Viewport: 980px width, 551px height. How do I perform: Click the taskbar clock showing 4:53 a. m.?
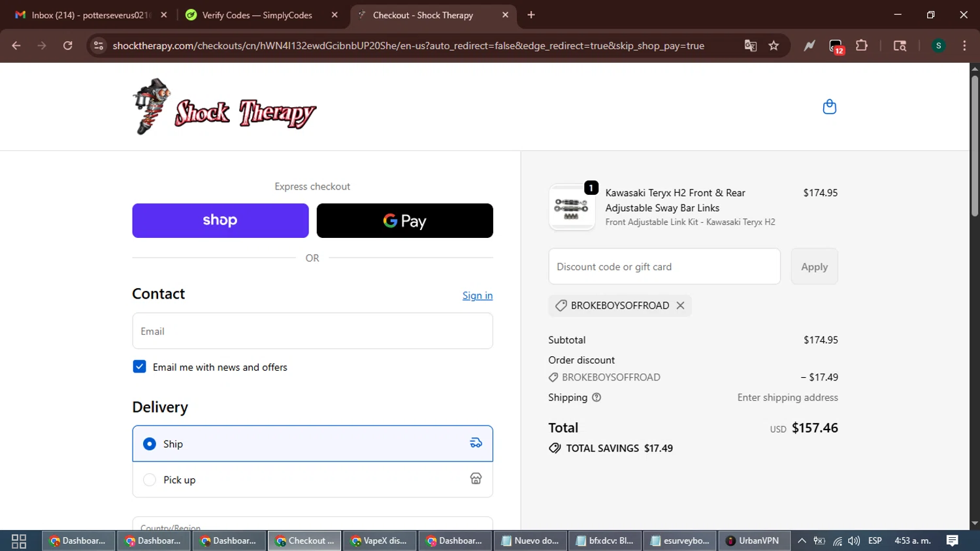(912, 541)
